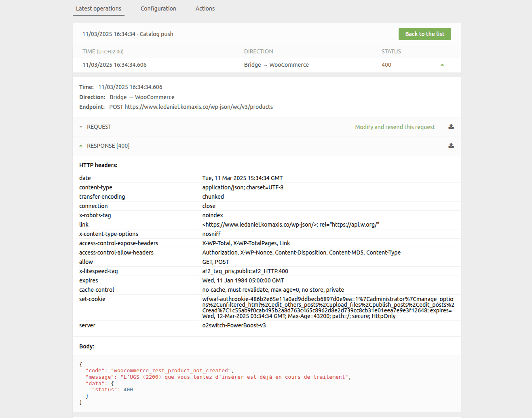Open the Actions tab
Image resolution: width=532 pixels, height=418 pixels.
pos(205,8)
